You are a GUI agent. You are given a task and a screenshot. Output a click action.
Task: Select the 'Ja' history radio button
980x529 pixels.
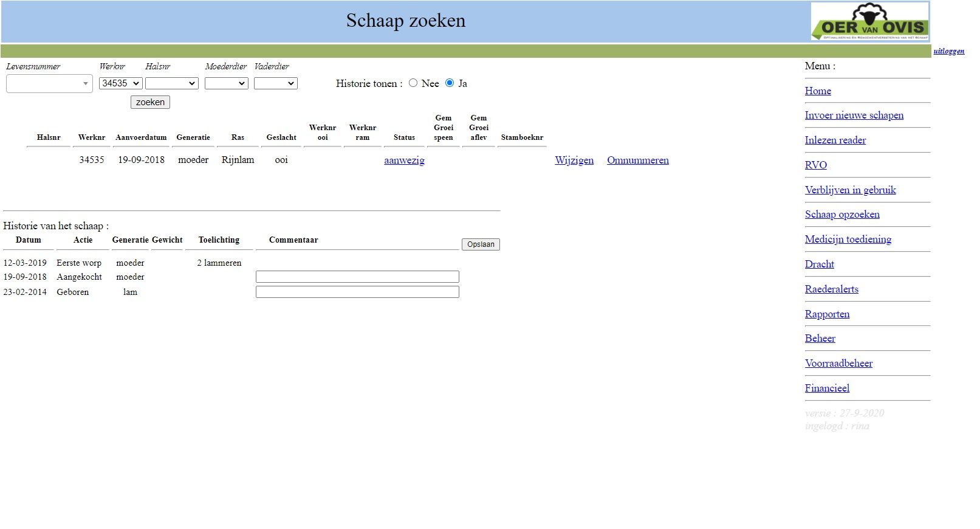450,83
